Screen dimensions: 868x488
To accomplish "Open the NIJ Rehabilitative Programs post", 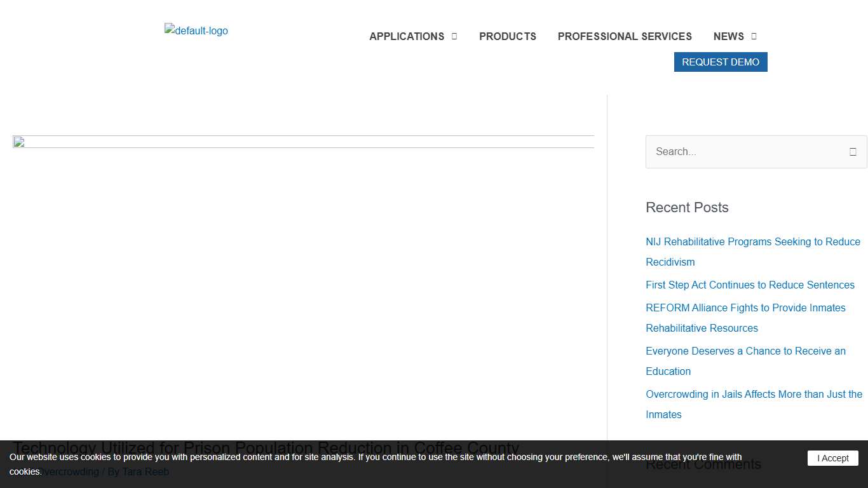I will (752, 242).
